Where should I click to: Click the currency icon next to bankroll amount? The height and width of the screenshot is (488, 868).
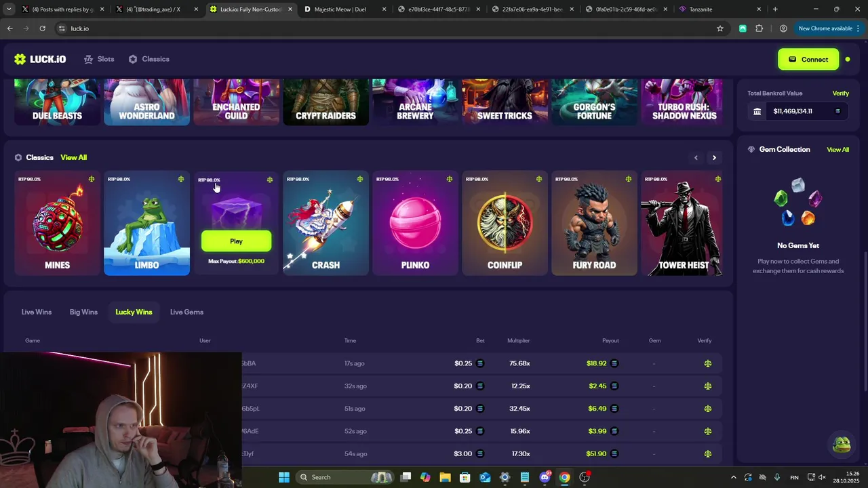(837, 111)
